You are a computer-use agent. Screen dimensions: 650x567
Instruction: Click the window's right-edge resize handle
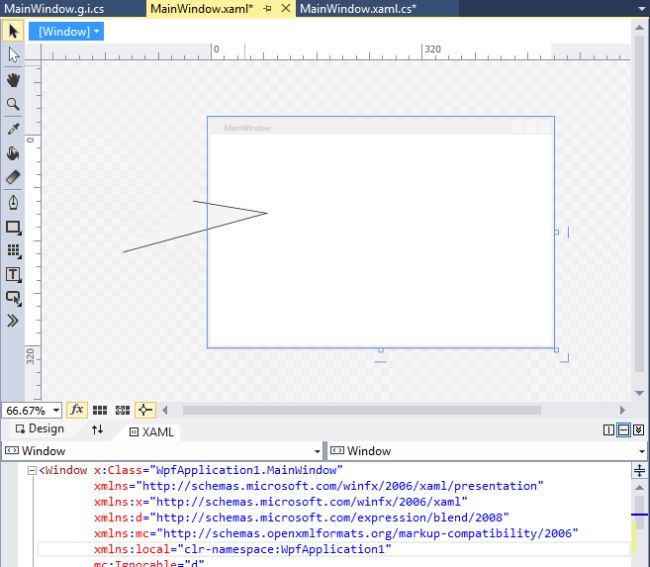(x=556, y=233)
